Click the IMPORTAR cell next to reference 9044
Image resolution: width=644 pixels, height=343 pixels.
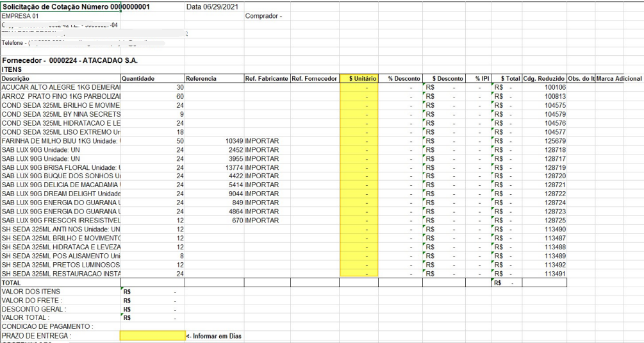267,194
